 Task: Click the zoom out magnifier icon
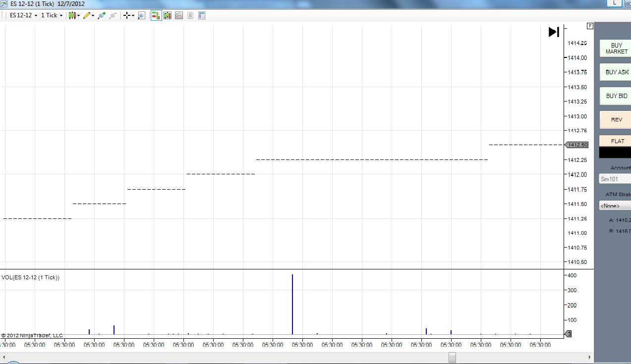coord(113,15)
